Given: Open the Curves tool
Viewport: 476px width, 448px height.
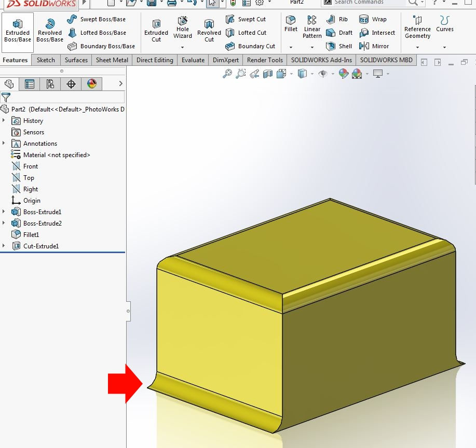Looking at the screenshot, I should (x=445, y=24).
